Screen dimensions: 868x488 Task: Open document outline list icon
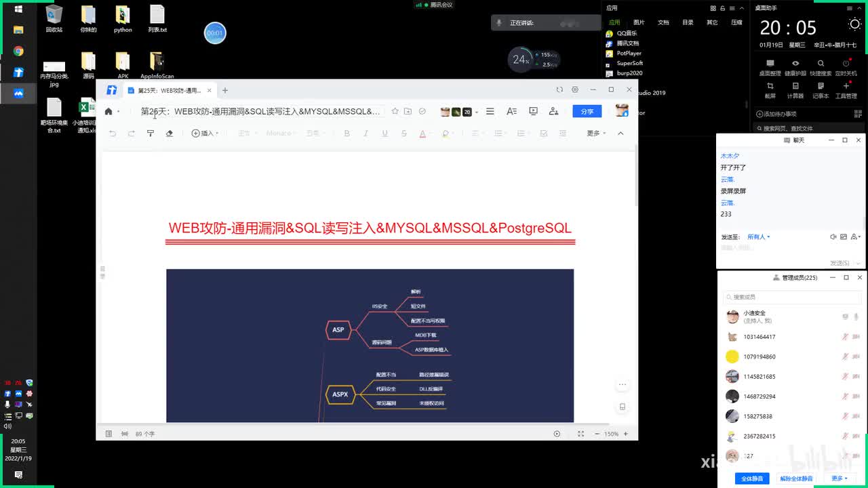coord(490,111)
